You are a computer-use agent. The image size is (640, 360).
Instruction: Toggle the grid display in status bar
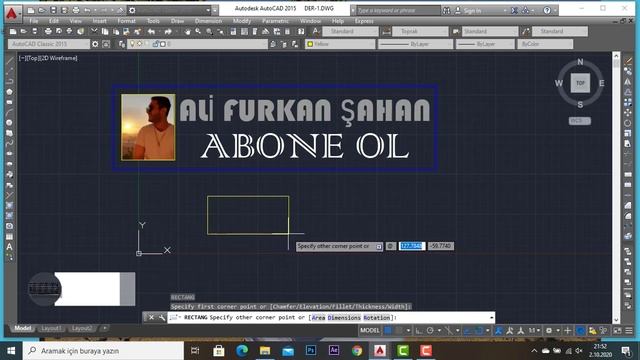[388, 331]
